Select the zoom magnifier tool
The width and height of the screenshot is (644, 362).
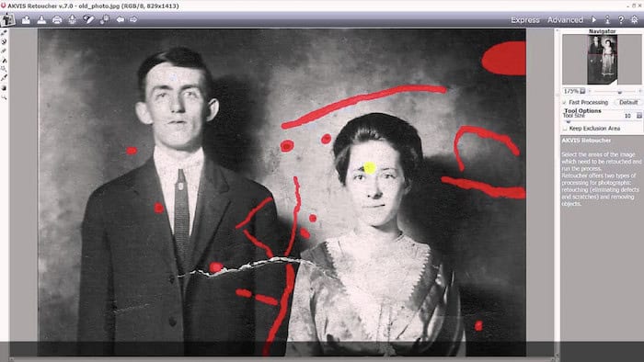pos(4,97)
